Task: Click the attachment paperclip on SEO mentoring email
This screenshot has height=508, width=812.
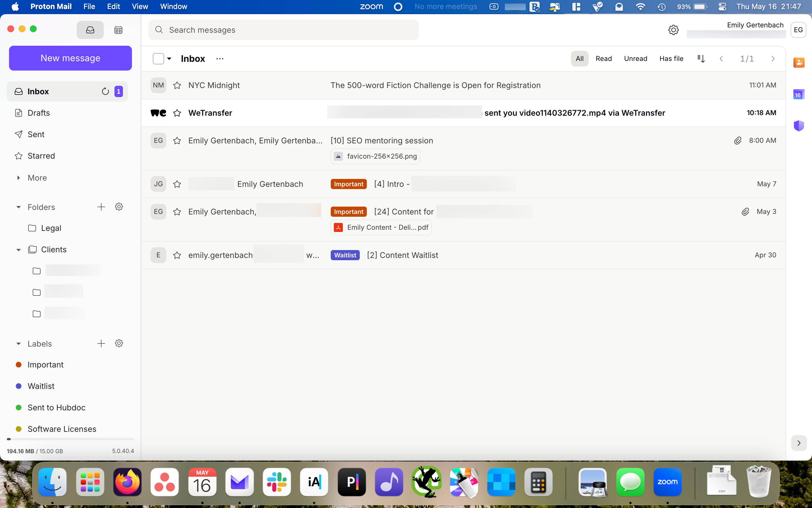Action: click(738, 141)
